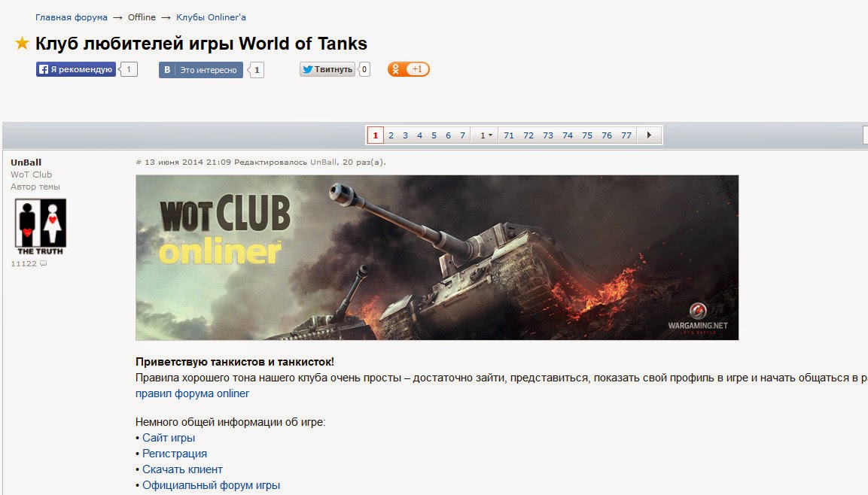Go to page 74

(568, 135)
